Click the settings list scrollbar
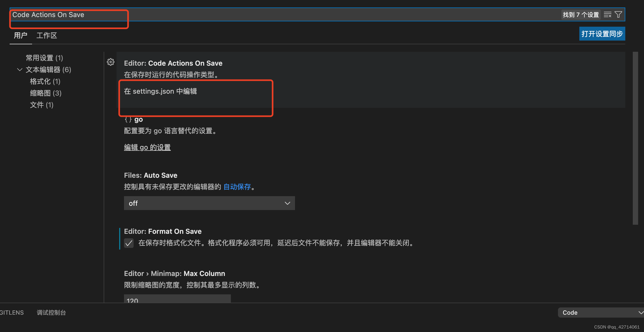The width and height of the screenshot is (644, 332). (635, 138)
